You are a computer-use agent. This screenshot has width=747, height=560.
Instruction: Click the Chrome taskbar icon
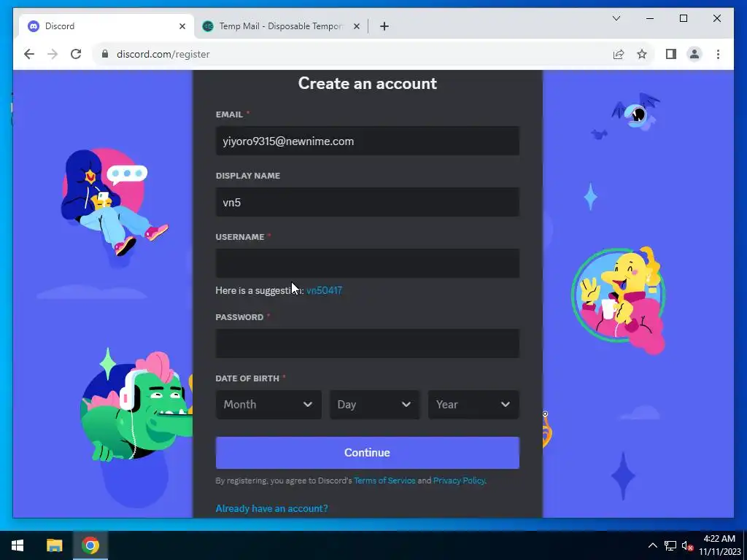click(x=90, y=545)
